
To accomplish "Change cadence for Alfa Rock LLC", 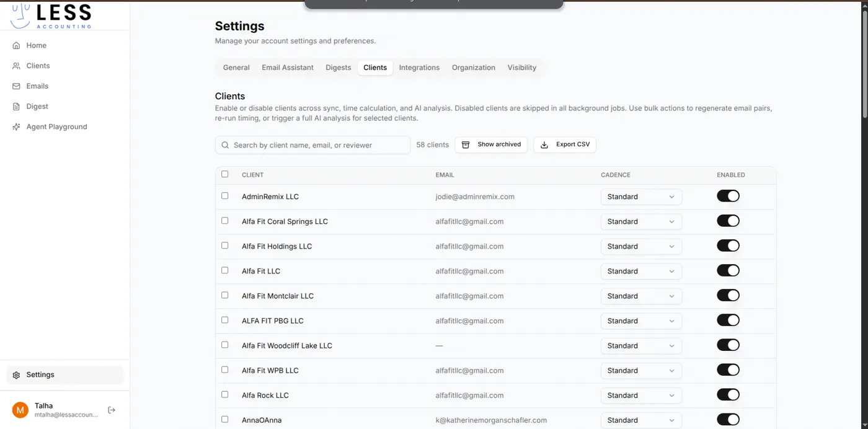I will (x=641, y=395).
